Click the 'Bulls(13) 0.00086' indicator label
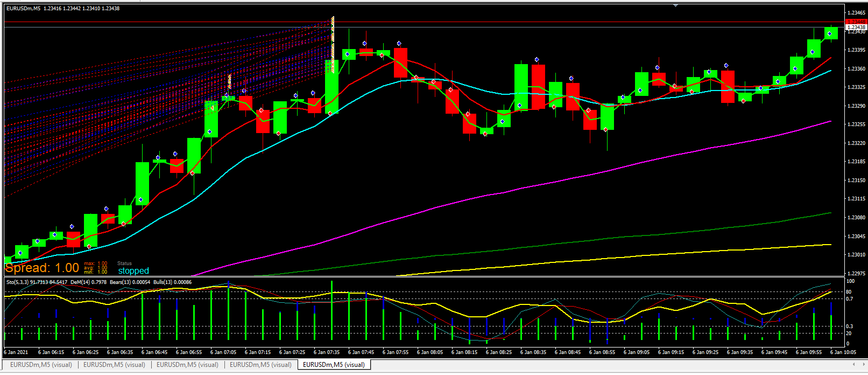The width and height of the screenshot is (868, 375). pos(172,282)
